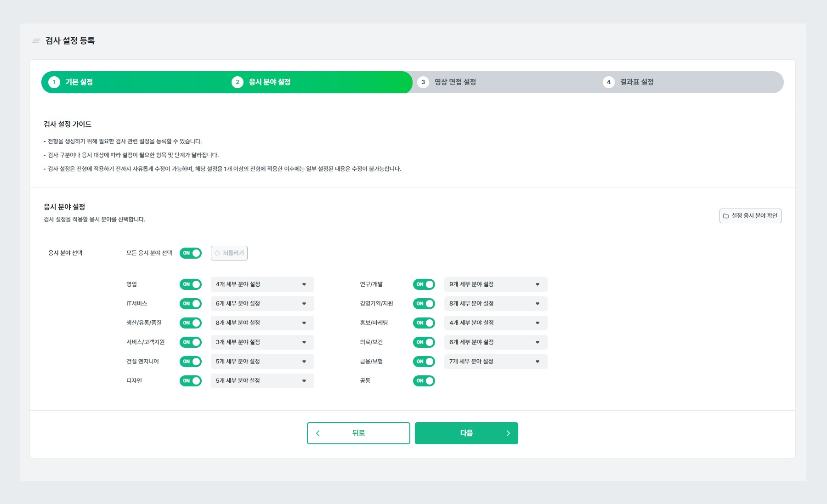Open 의료/보건 6개 세부 분야 dropdown

click(x=496, y=342)
